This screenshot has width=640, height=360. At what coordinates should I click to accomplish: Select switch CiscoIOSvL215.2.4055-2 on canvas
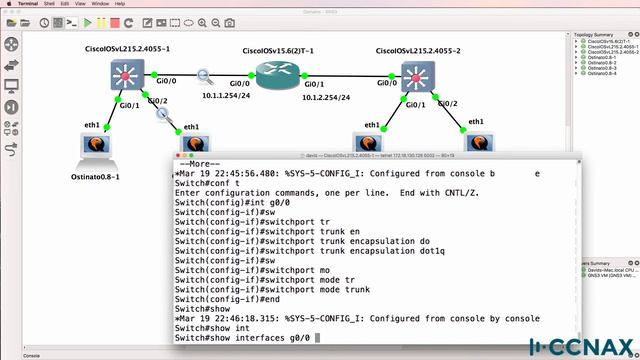point(418,77)
